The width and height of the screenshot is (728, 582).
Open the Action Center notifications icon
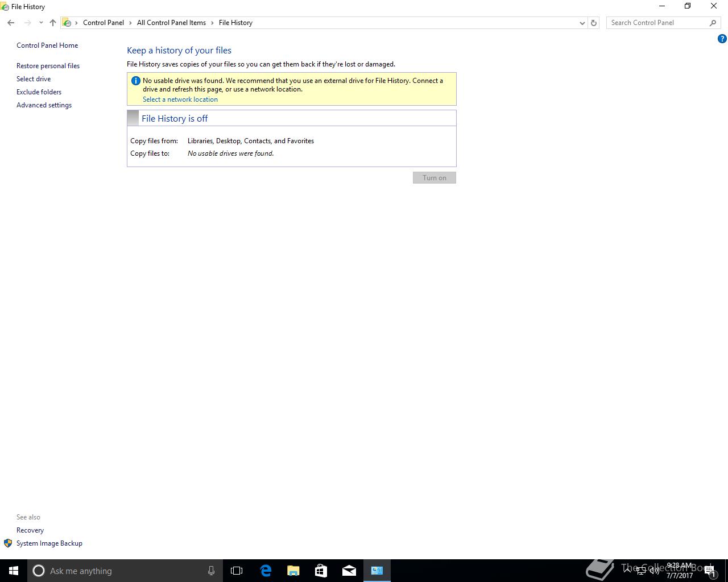(x=710, y=571)
